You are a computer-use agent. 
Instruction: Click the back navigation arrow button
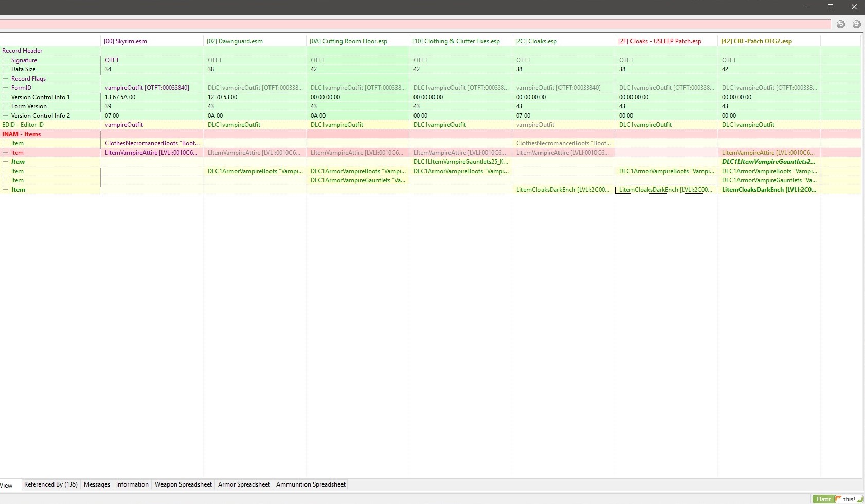(x=841, y=24)
